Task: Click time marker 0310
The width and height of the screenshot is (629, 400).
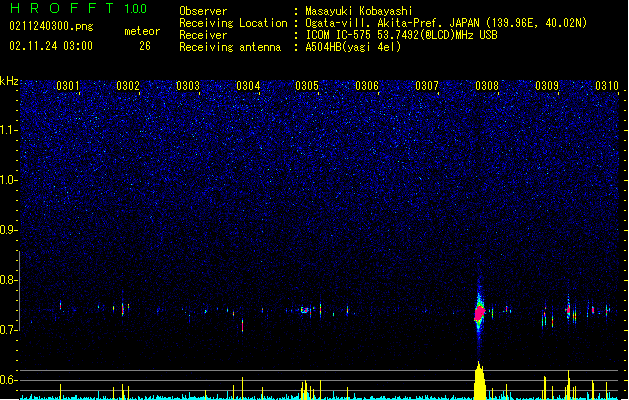Action: point(607,86)
